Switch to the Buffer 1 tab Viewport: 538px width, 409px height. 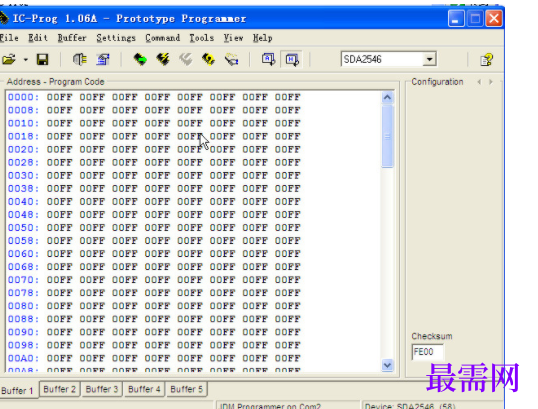click(x=18, y=390)
